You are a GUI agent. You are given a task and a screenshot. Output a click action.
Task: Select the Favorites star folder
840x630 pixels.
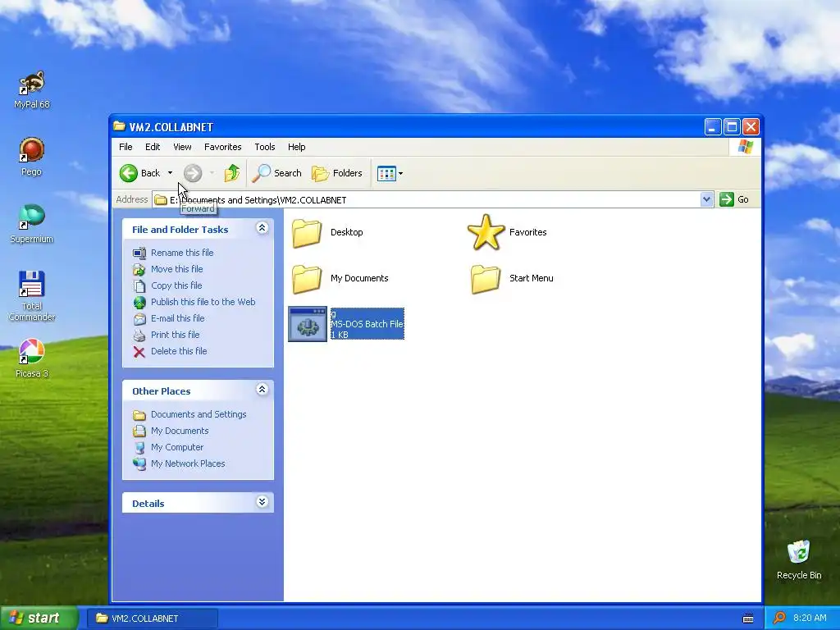point(486,232)
